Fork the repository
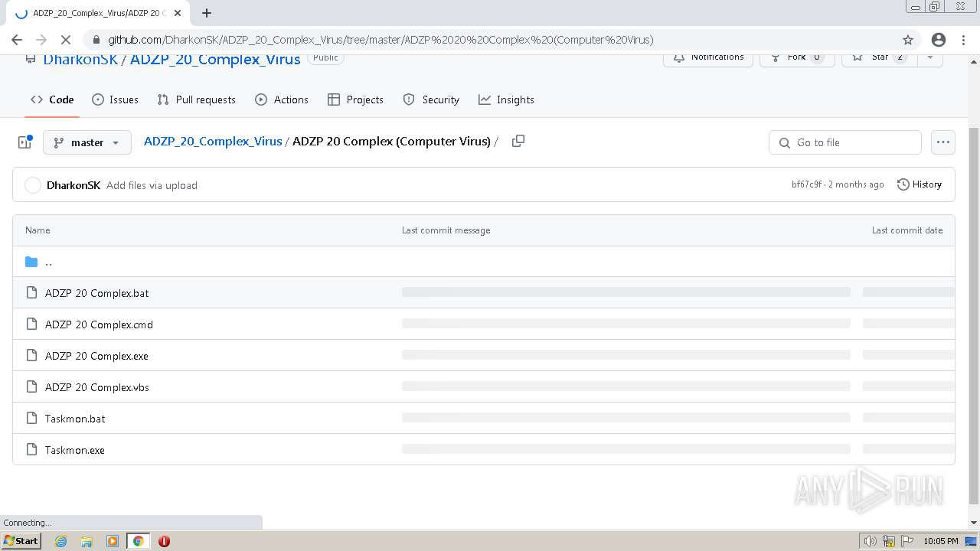Screen dimensions: 980x551 point(797,58)
